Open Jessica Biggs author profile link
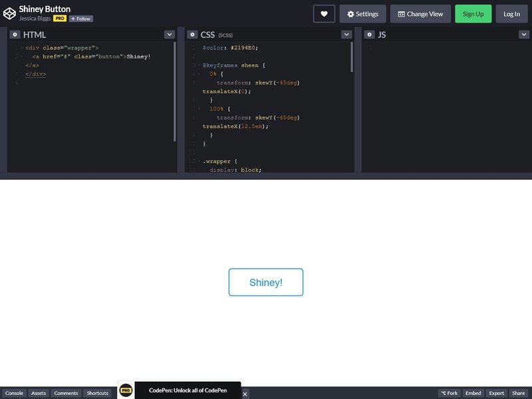532x399 pixels. click(35, 19)
